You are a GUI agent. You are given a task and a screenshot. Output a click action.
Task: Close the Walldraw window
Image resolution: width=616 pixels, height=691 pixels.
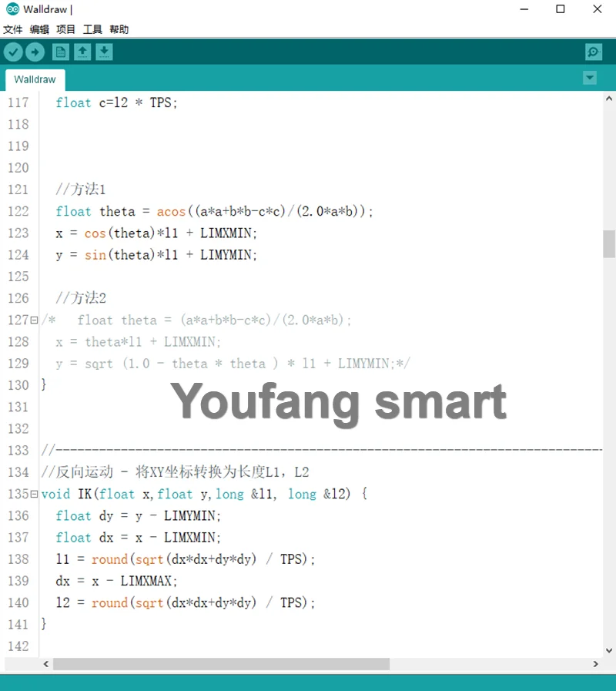click(598, 9)
